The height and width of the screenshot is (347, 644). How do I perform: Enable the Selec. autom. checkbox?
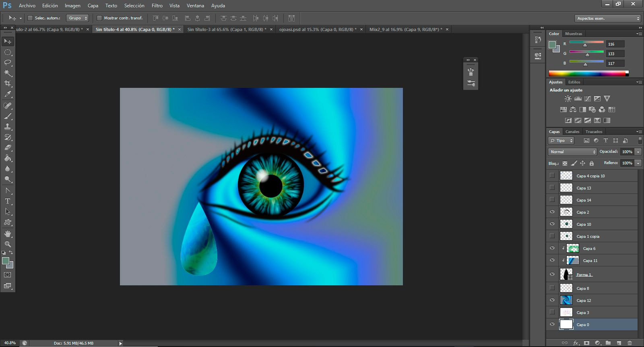[30, 18]
